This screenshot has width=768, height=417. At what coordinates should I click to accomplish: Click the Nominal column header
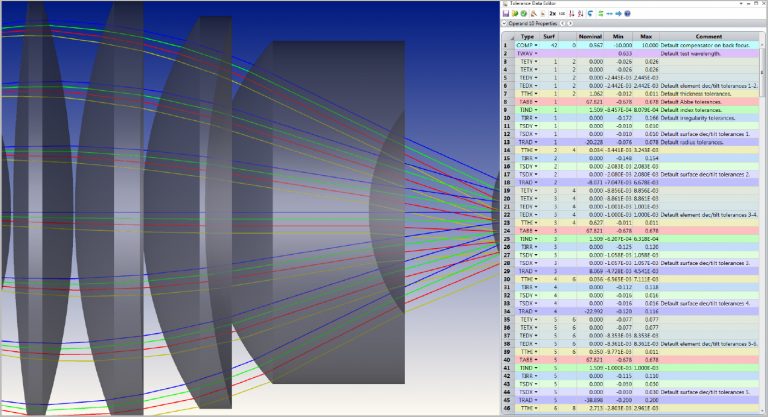[x=590, y=36]
